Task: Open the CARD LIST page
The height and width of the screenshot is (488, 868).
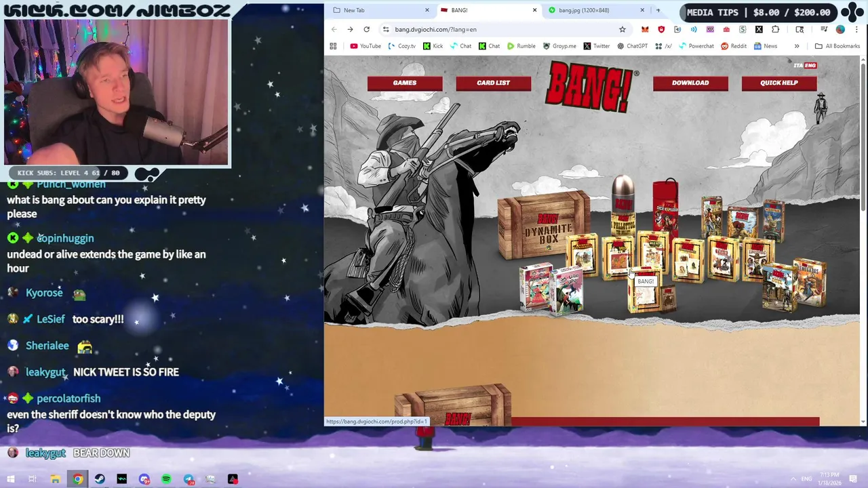Action: click(493, 83)
